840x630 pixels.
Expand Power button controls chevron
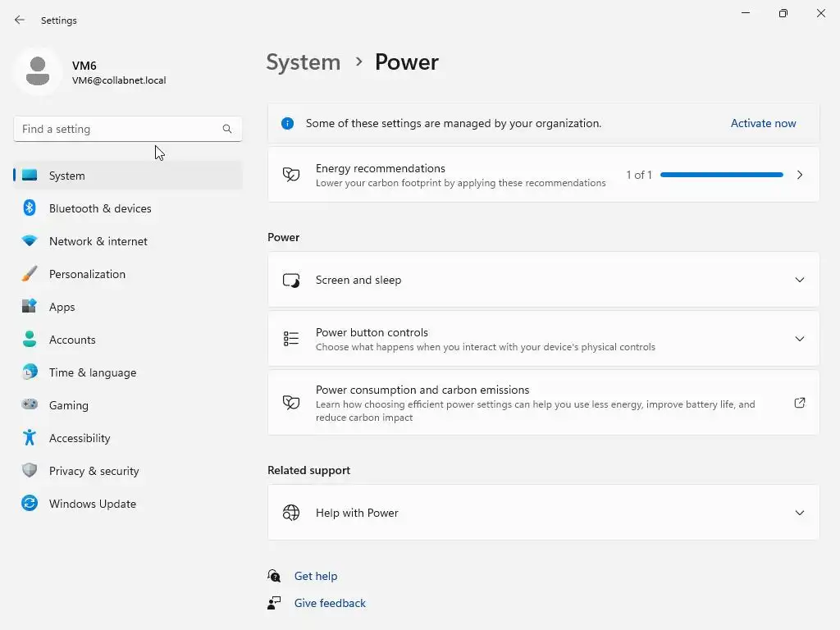pos(800,339)
